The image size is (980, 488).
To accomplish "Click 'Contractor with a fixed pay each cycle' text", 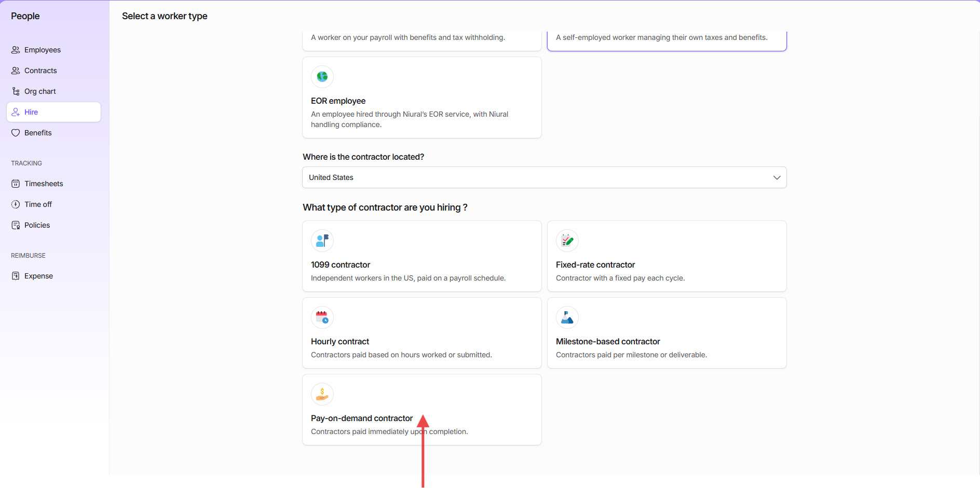I will tap(620, 278).
